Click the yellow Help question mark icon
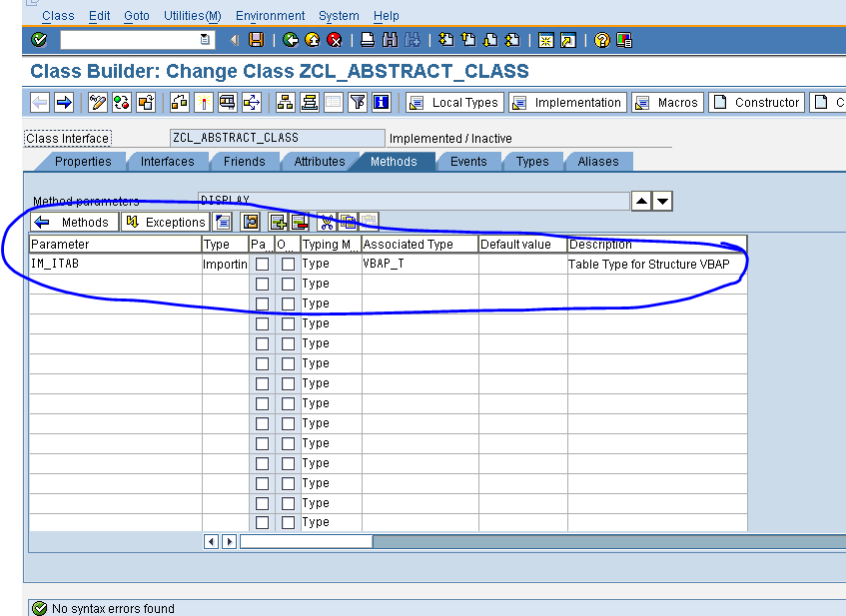 point(601,40)
